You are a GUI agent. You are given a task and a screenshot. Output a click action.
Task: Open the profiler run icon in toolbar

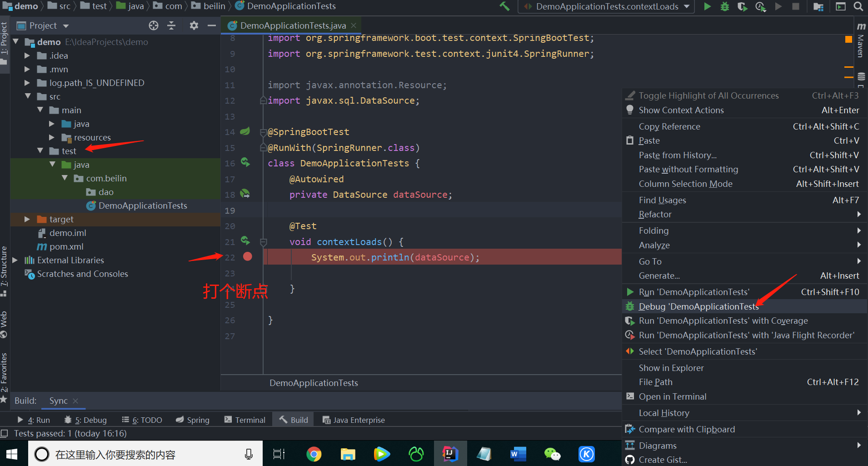pyautogui.click(x=760, y=6)
